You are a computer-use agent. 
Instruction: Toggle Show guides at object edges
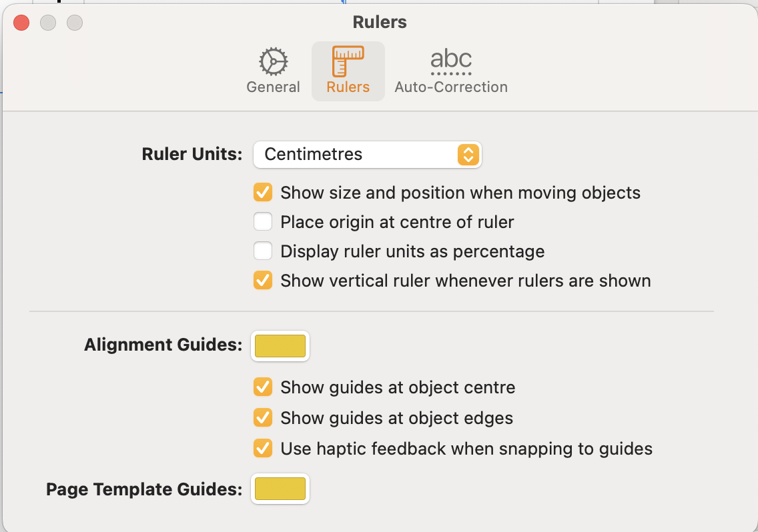coord(263,419)
